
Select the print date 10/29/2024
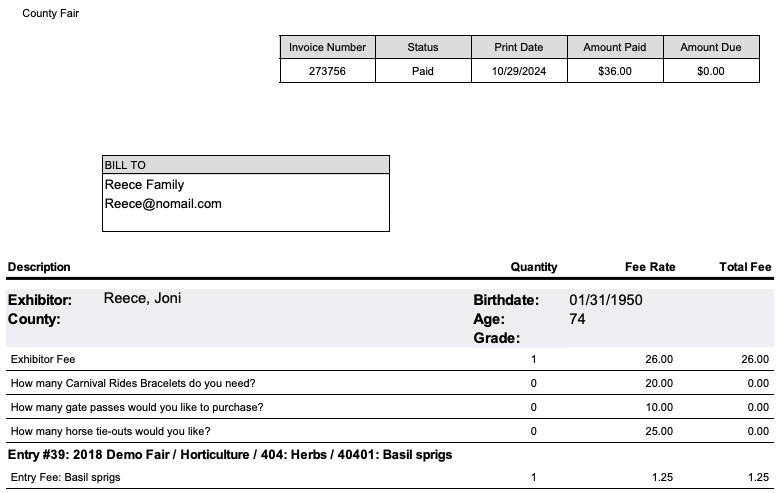tap(519, 72)
